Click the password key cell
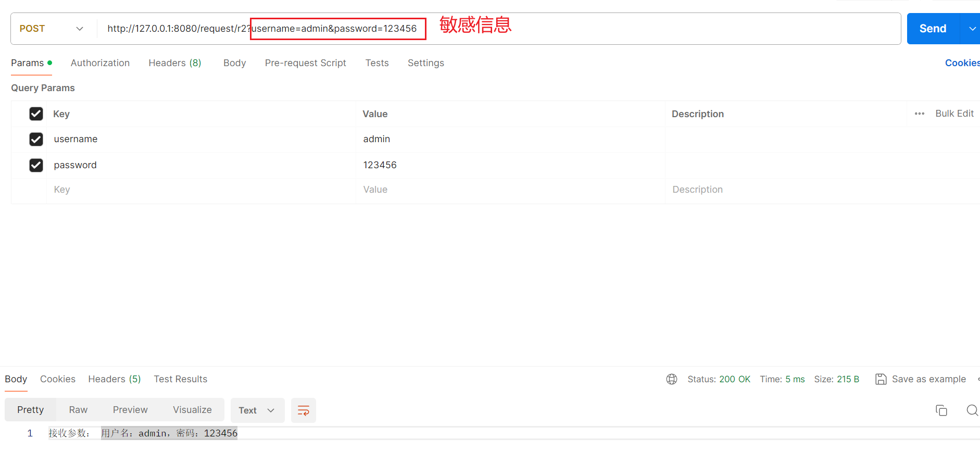The image size is (980, 451). tap(201, 165)
